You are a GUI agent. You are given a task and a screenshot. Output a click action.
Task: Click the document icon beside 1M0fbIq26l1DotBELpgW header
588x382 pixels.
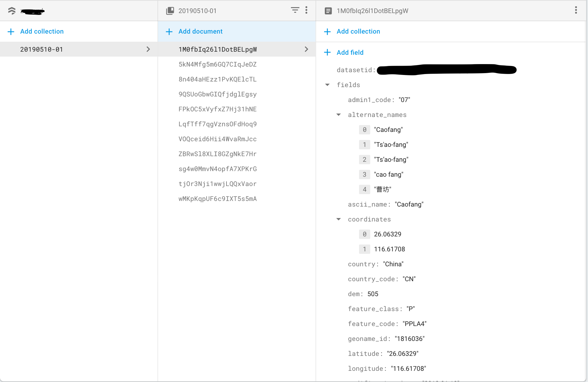click(x=328, y=11)
